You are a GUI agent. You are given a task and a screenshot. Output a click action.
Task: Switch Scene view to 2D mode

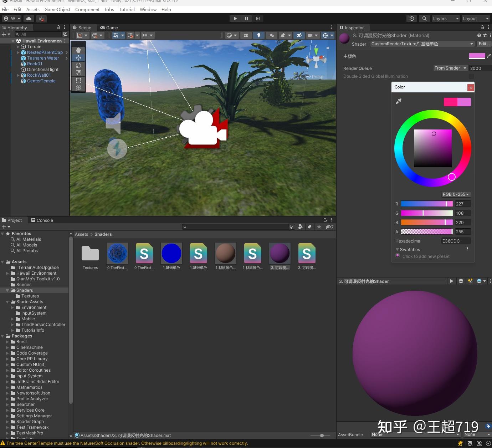click(x=246, y=35)
